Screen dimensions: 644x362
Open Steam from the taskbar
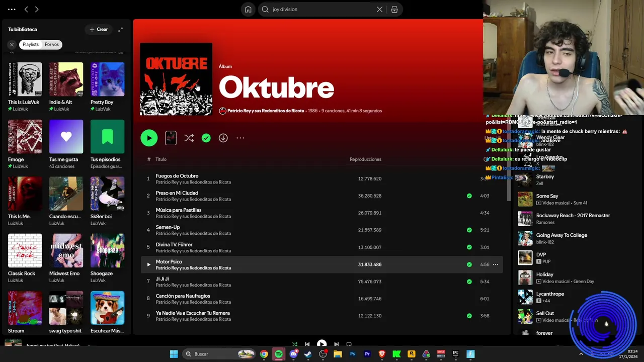(x=308, y=354)
